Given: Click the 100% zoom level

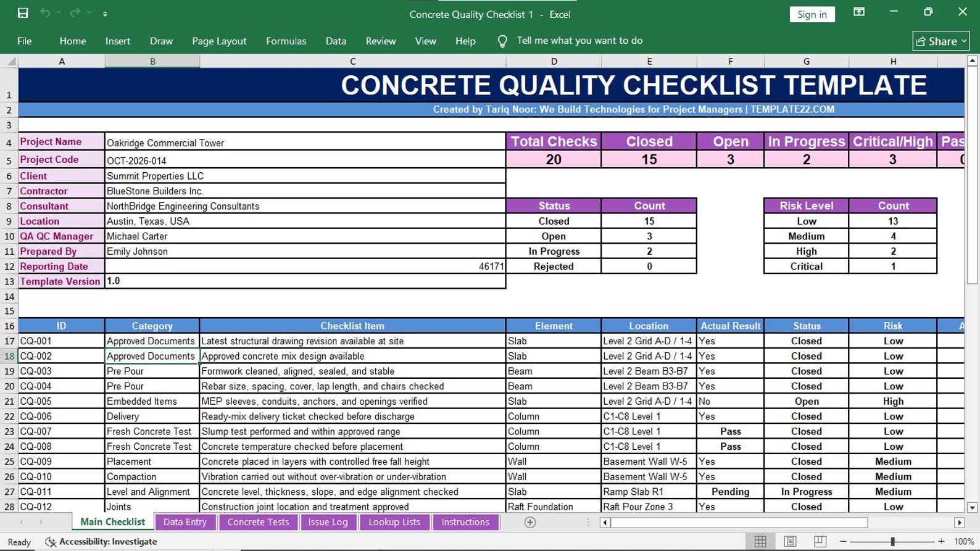Looking at the screenshot, I should (964, 542).
